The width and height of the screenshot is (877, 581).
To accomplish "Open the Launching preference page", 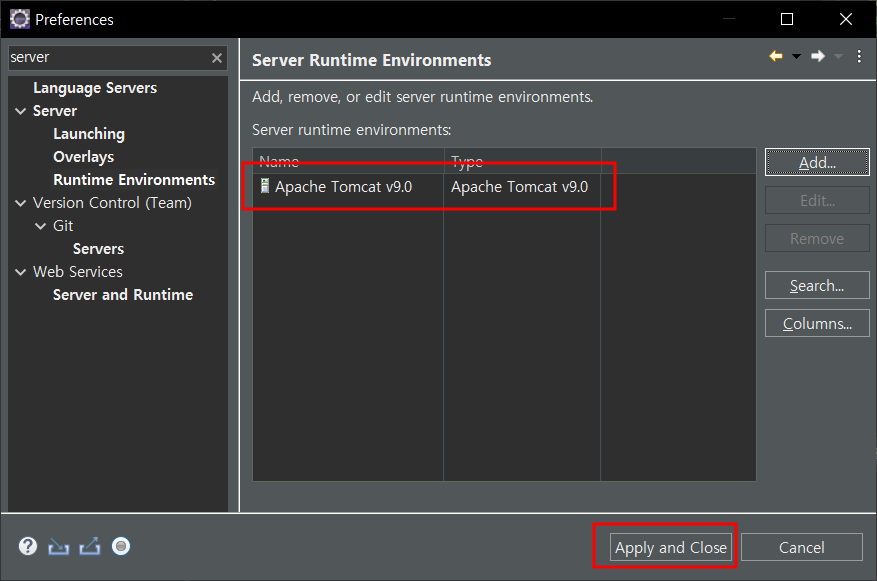I will click(89, 134).
